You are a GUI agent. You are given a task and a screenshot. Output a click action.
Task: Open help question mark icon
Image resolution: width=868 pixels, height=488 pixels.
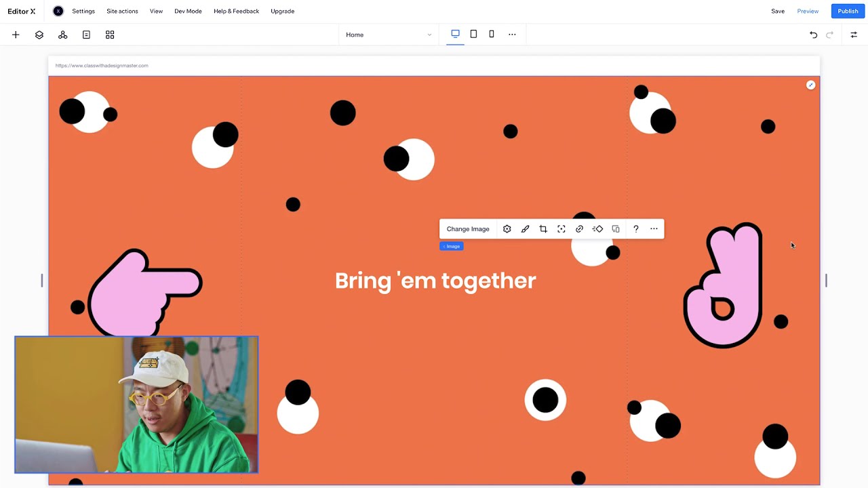tap(635, 229)
